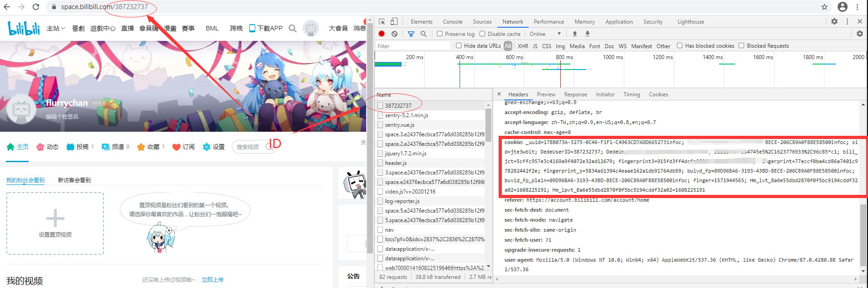Filter requests by XHR
This screenshot has height=288, width=868.
(523, 46)
